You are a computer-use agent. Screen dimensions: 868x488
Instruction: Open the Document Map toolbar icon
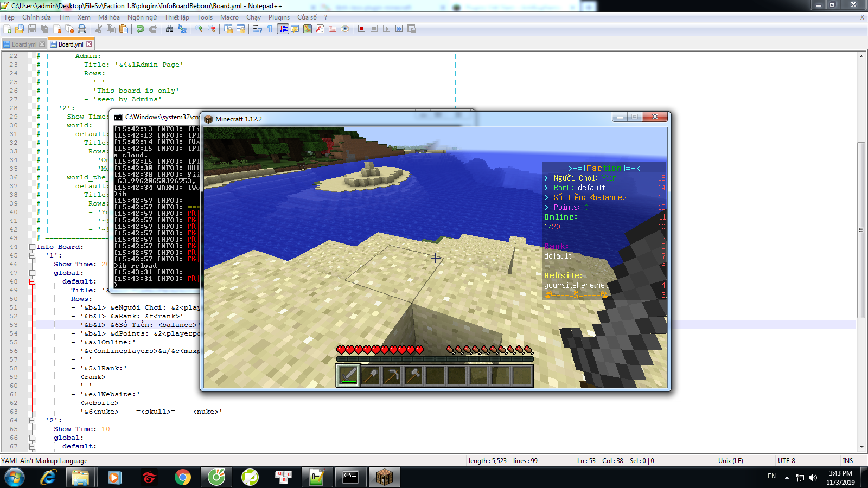point(308,29)
